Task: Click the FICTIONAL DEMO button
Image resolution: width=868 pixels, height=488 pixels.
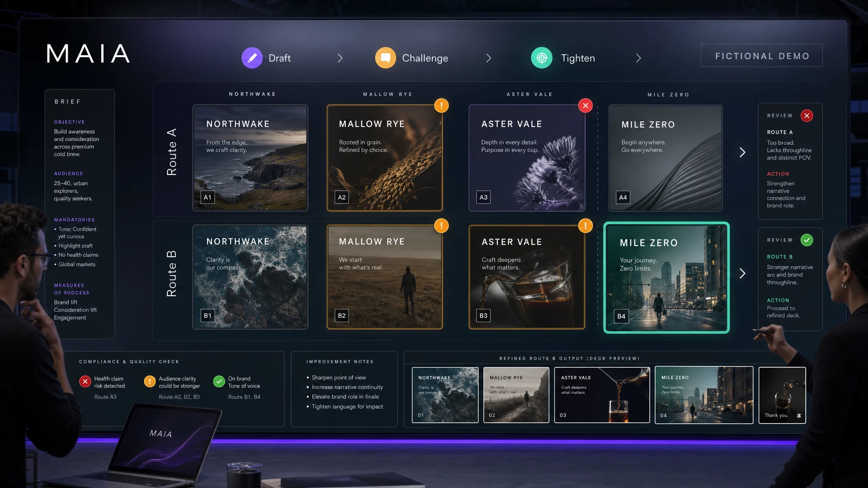Action: tap(762, 55)
